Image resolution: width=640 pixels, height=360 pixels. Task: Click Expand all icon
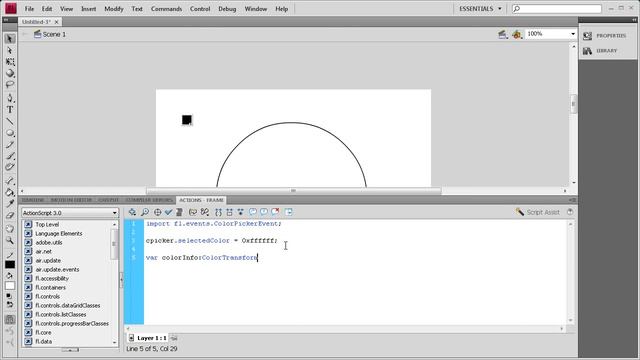[240, 212]
